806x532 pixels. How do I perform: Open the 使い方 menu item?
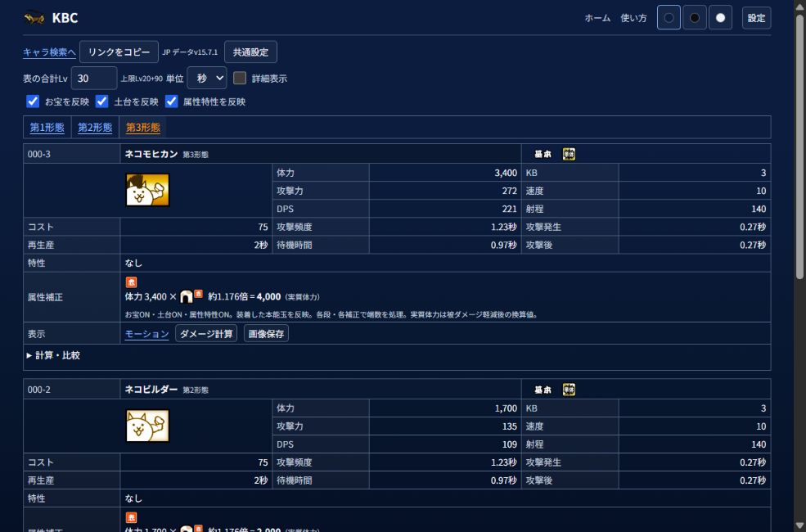(x=634, y=18)
